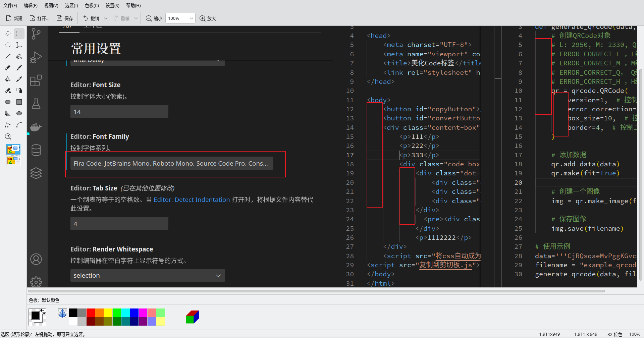
Task: Open the 设置(S) menu
Action: coord(112,5)
